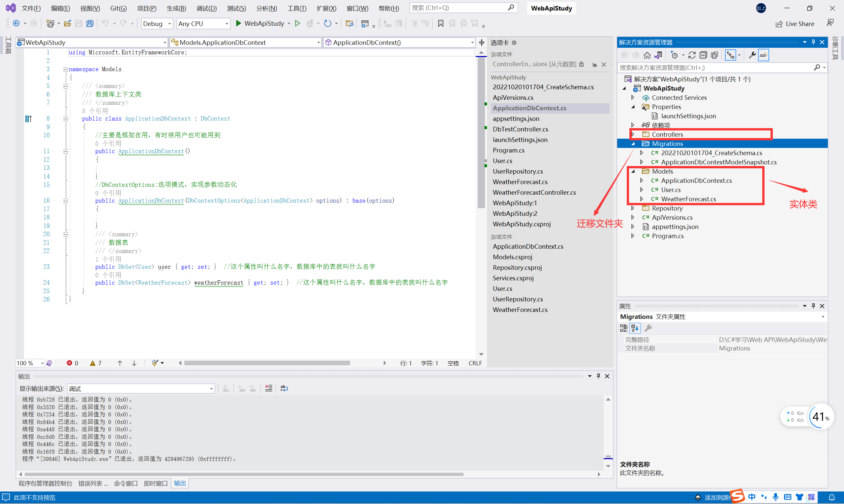Toggle Preview Selected Items in Solution Explorer

(764, 55)
